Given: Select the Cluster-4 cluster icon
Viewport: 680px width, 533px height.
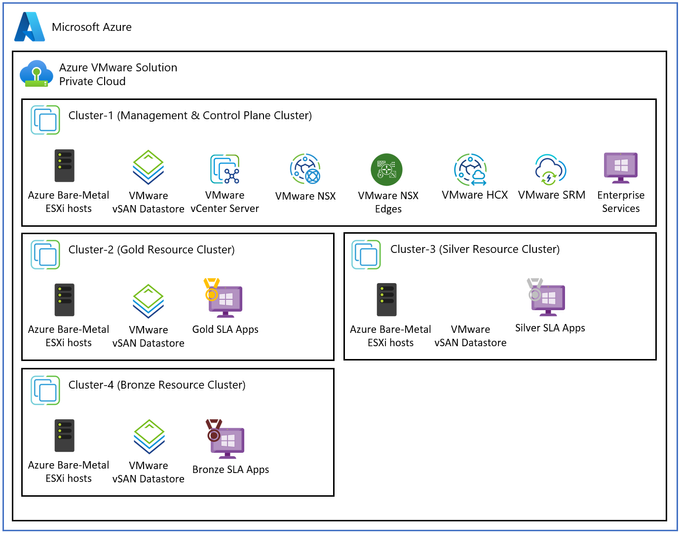Looking at the screenshot, I should [46, 390].
